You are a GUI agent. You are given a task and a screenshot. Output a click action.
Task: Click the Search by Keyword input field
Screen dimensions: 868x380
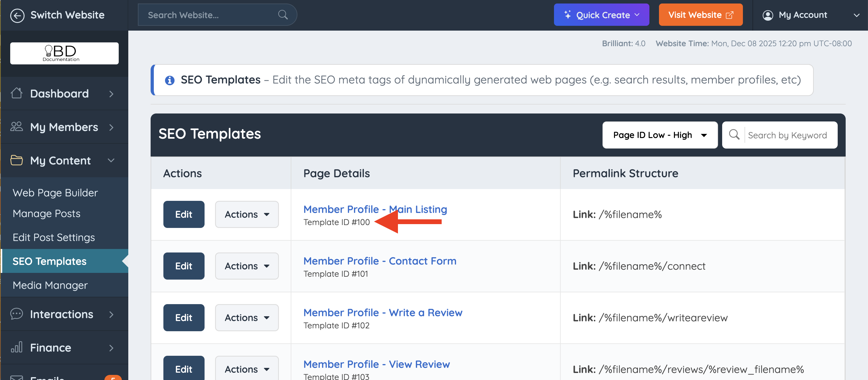click(788, 135)
